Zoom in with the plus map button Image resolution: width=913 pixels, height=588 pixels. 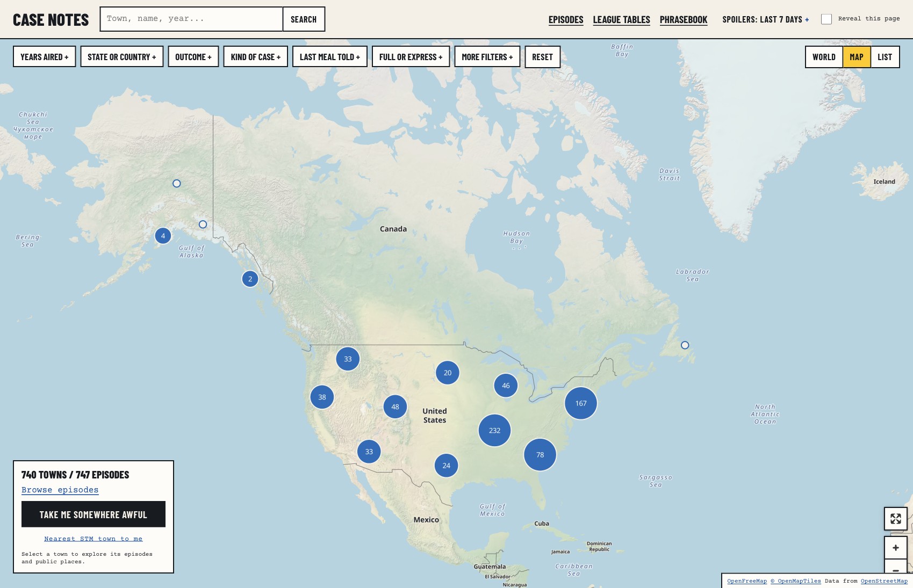[895, 548]
